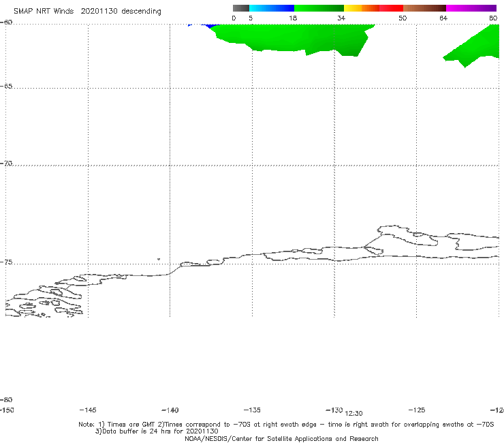Click the latitude label "-60"
The image size is (504, 443).
point(6,22)
